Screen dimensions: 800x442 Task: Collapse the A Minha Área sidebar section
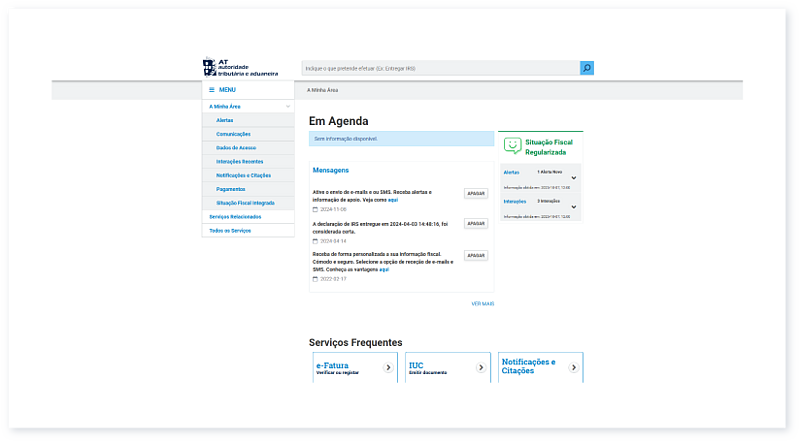click(288, 106)
